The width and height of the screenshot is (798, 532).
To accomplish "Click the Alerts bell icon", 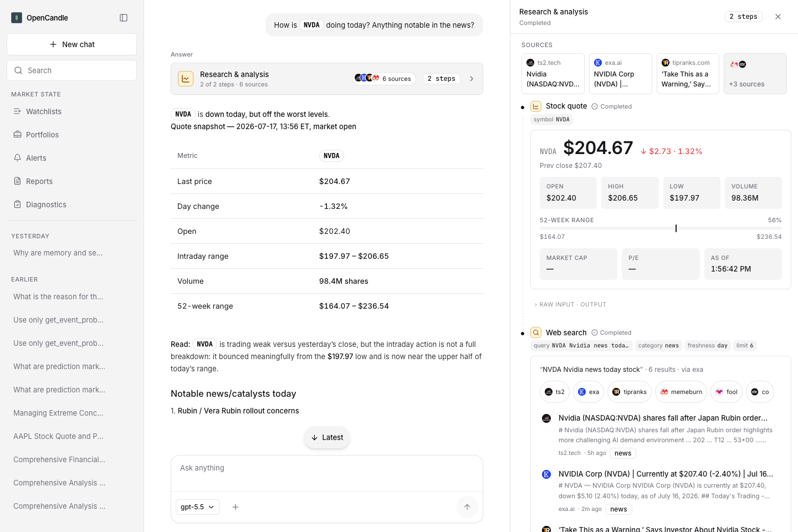I will coord(17,158).
